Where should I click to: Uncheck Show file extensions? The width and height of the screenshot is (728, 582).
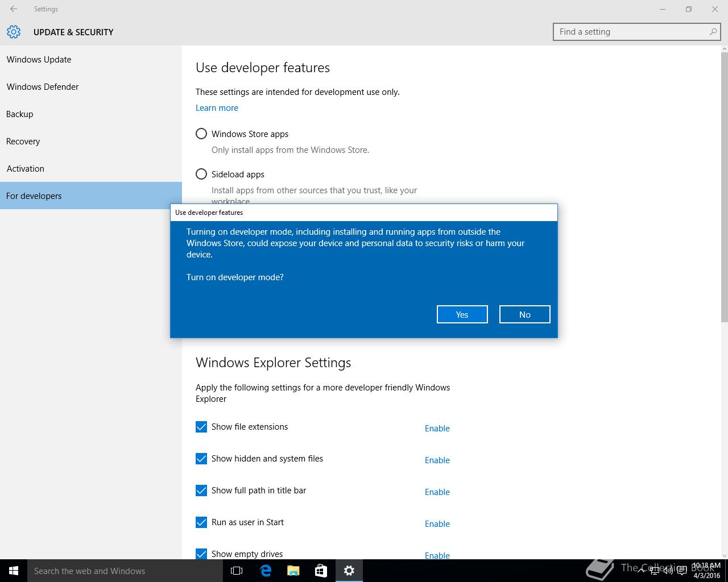(201, 427)
